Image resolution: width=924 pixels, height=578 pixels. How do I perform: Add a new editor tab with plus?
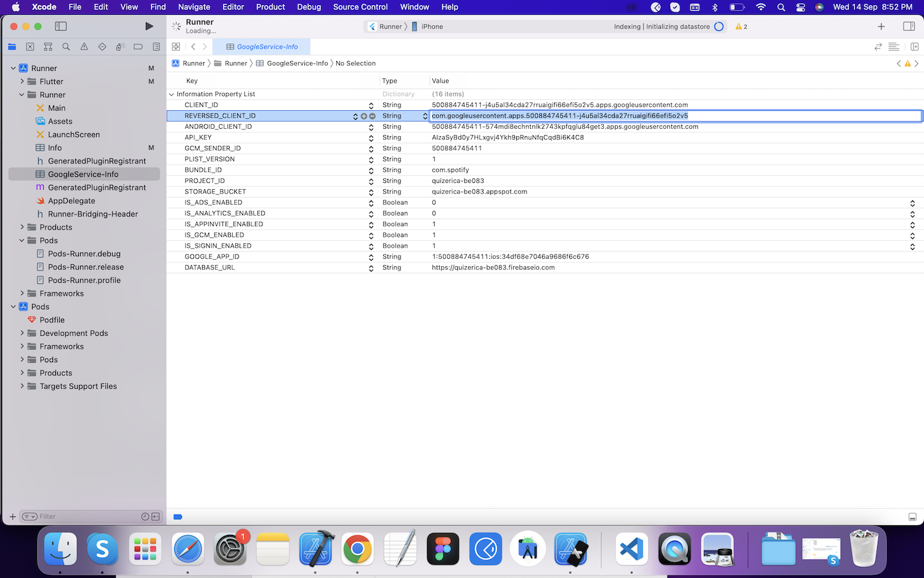point(881,26)
